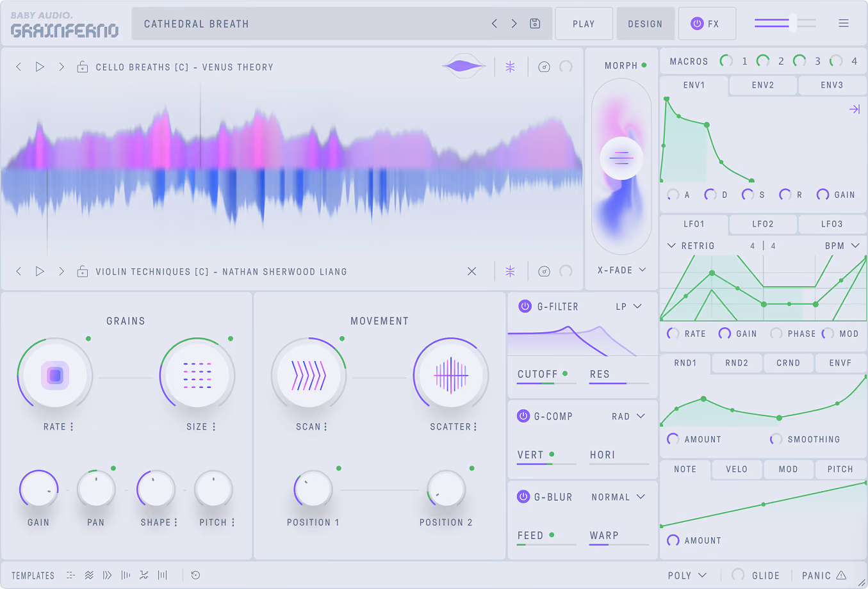Choose the wavy lines template icon
Screen dimensions: 868x589
(89, 576)
